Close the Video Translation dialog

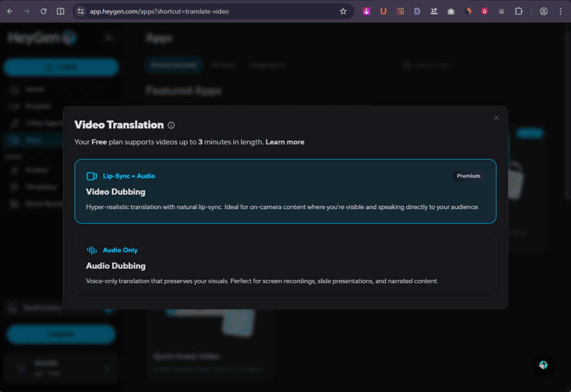click(496, 118)
